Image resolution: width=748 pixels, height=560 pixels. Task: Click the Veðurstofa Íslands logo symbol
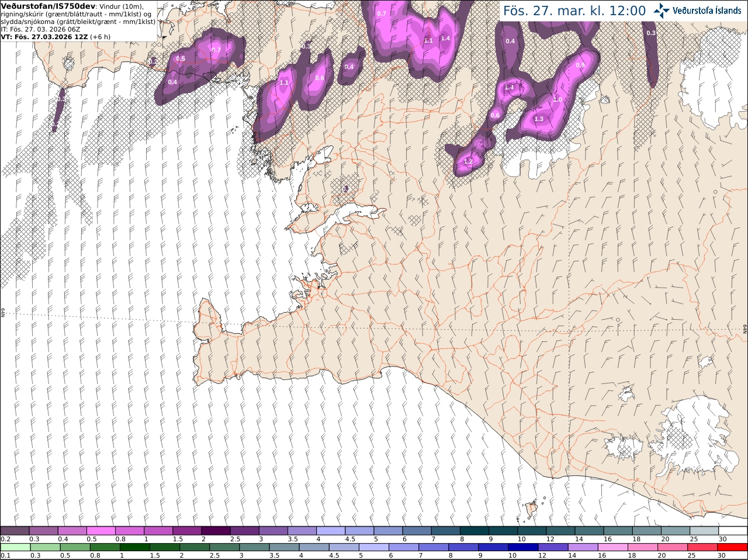tap(661, 11)
